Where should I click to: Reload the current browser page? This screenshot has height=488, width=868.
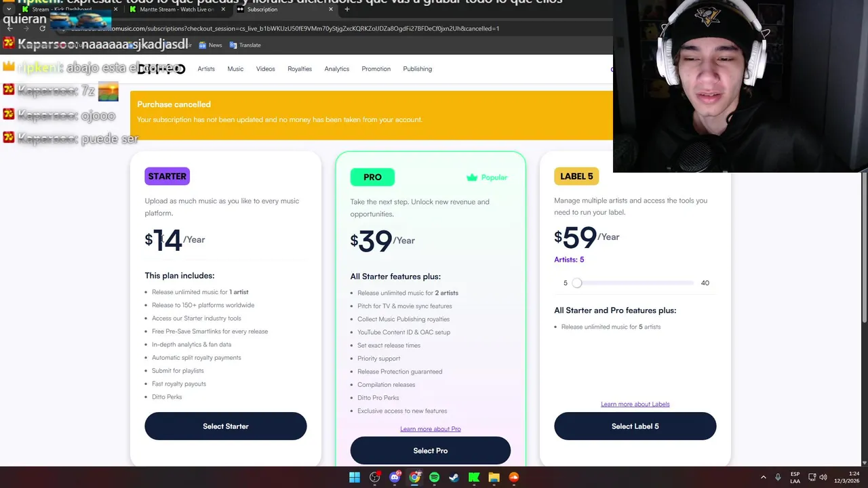pos(42,28)
